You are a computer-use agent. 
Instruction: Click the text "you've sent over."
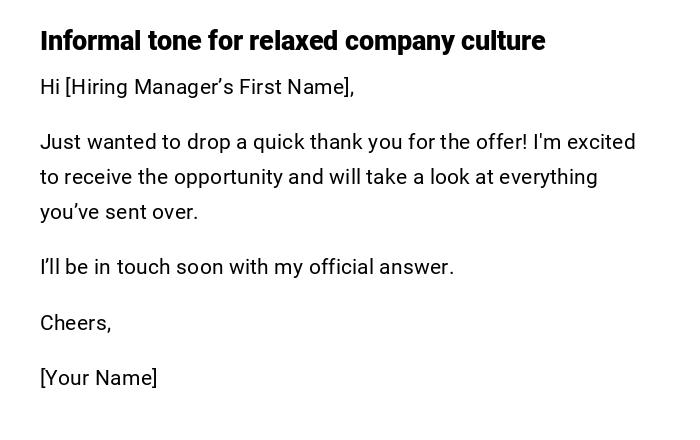pos(119,212)
